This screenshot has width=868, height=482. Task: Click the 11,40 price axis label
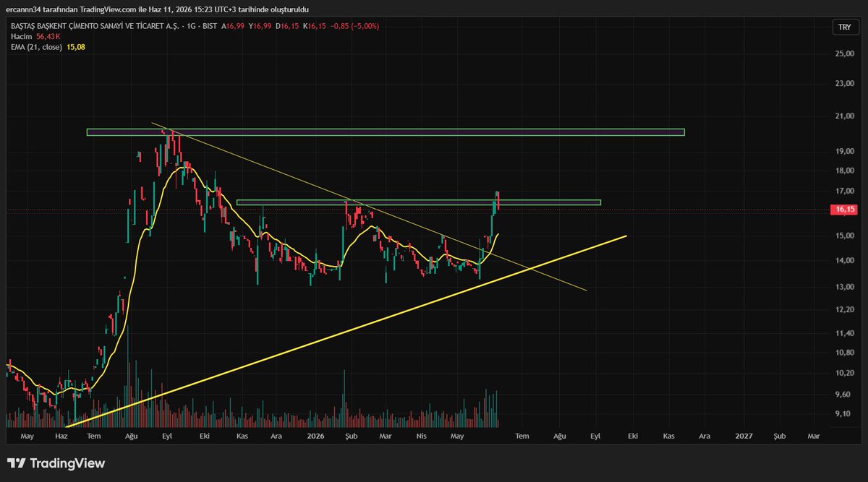click(x=844, y=333)
